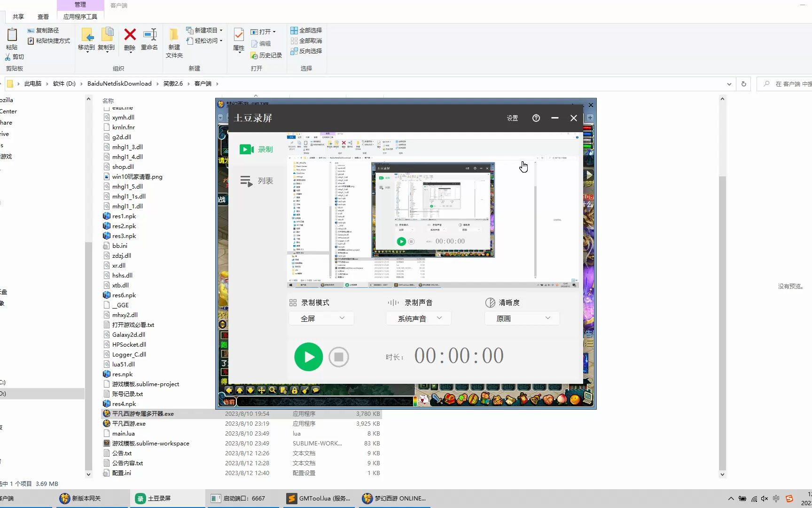Open the 录制 tab in 土豆录屏

coord(256,149)
